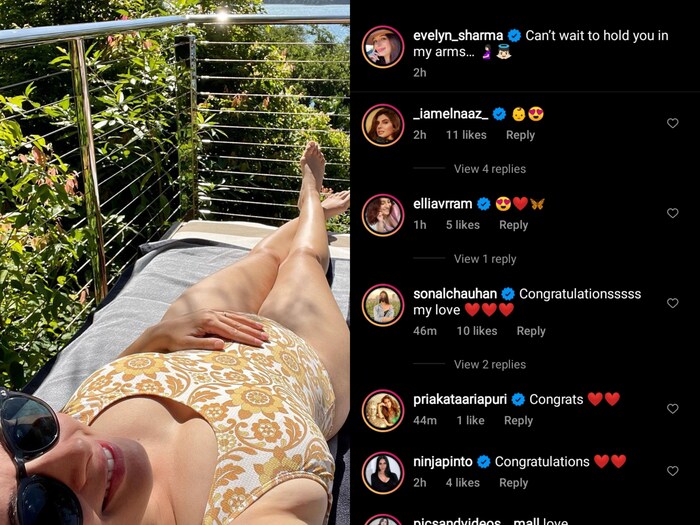Open evelyn_sharma username link
Viewport: 700px width, 525px height.
click(x=458, y=35)
